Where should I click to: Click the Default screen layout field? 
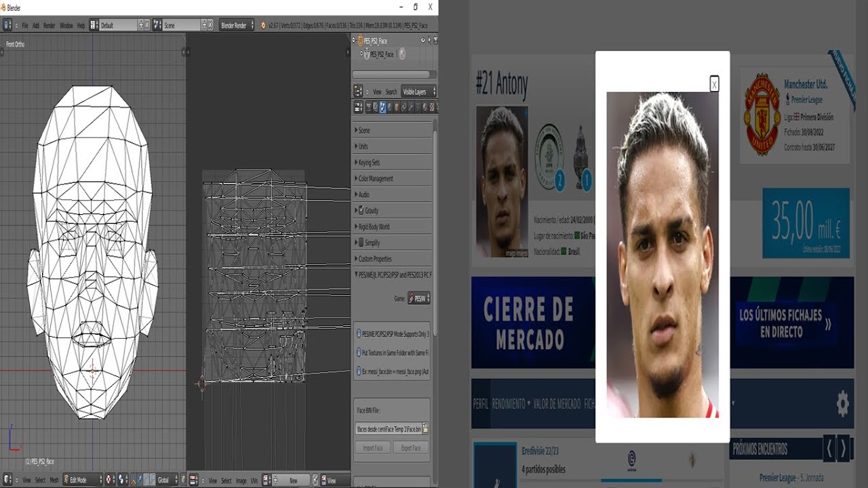[119, 25]
